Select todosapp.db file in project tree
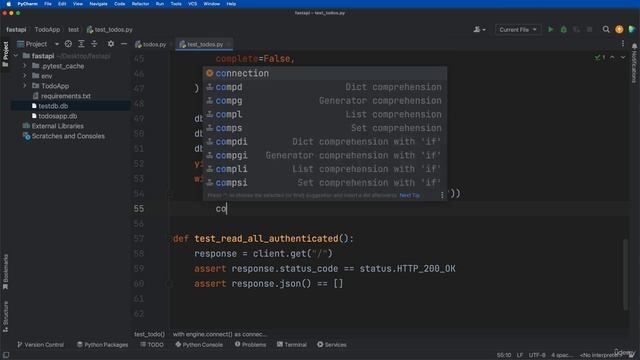Screen dimensions: 640x360 click(x=58, y=116)
